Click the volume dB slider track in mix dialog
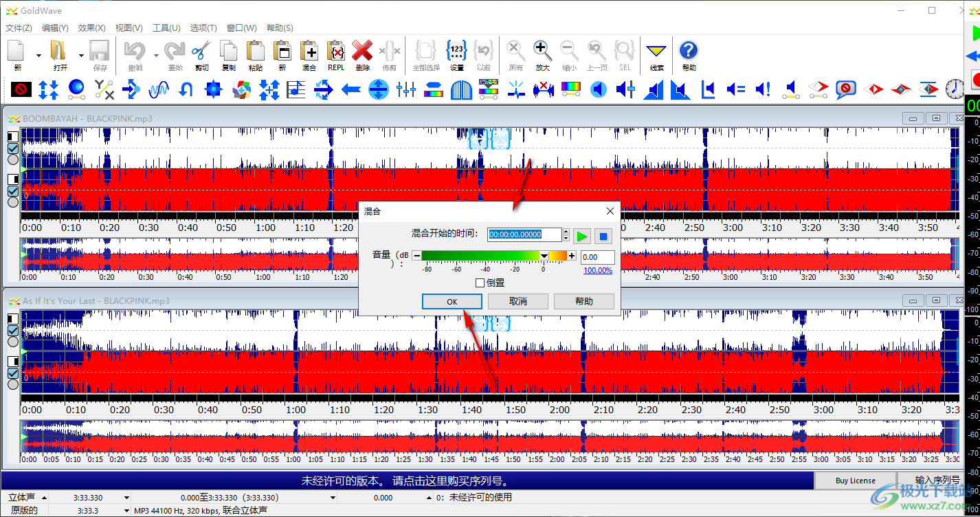Image resolution: width=980 pixels, height=517 pixels. pyautogui.click(x=494, y=256)
